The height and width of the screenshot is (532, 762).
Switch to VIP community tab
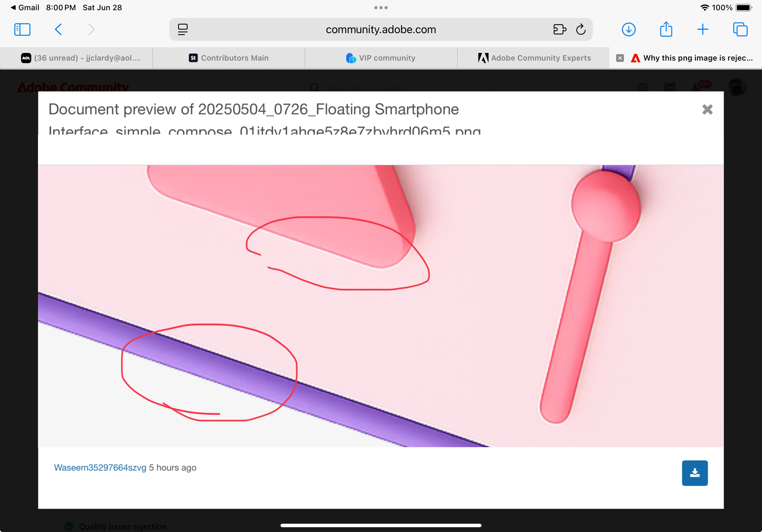tap(381, 58)
